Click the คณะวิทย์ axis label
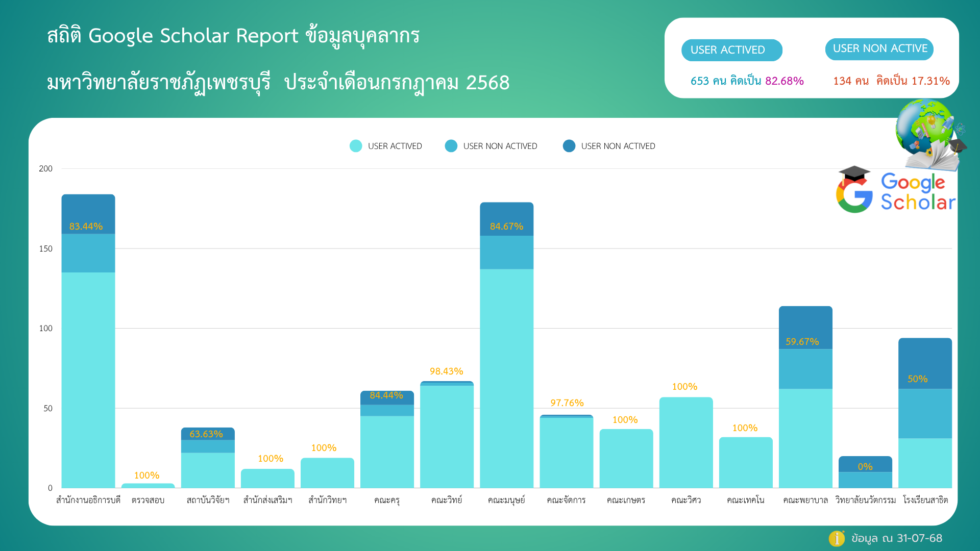This screenshot has height=551, width=980. click(447, 500)
